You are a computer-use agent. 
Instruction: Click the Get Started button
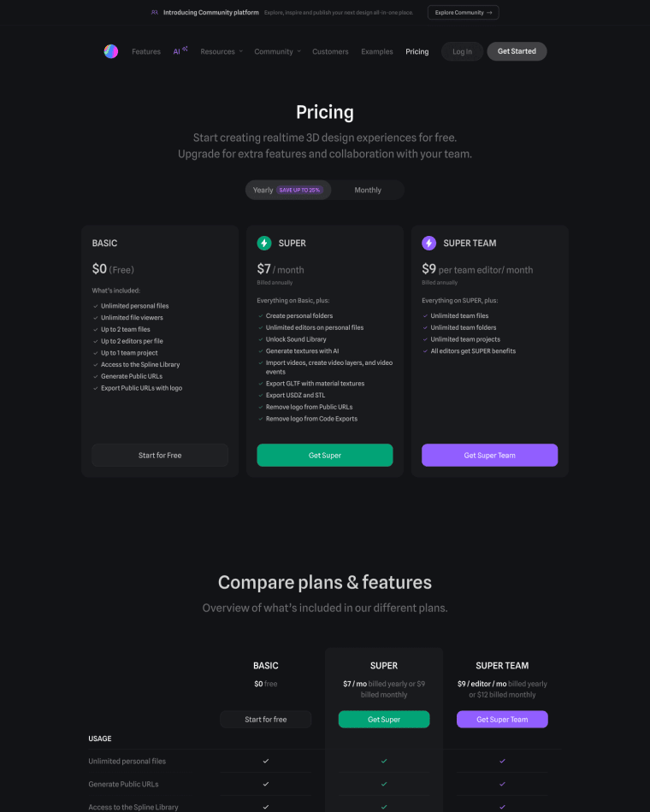coord(517,51)
